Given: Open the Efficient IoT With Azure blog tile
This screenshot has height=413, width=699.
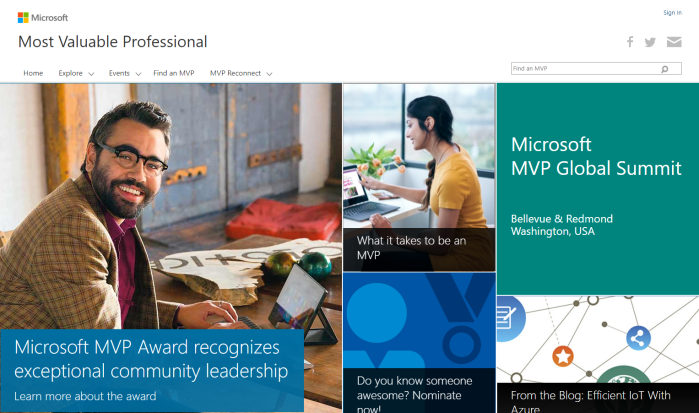Looking at the screenshot, I should point(598,355).
